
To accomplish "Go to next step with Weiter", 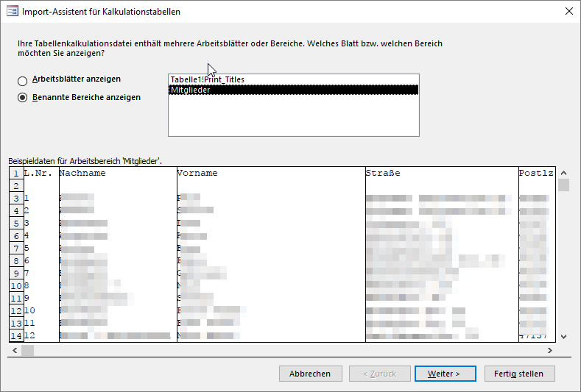I will click(x=446, y=374).
